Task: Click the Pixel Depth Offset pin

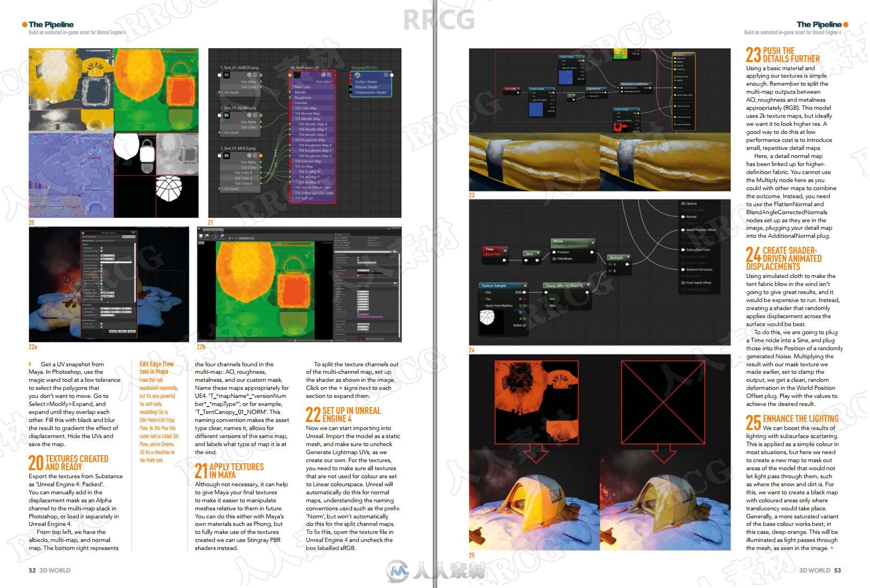Action: point(683,283)
